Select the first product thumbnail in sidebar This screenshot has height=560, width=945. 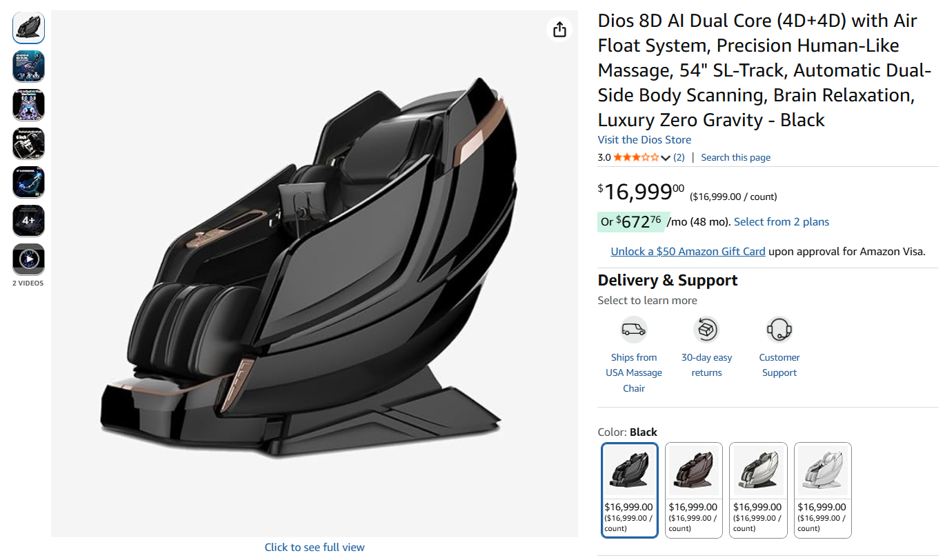pos(28,28)
